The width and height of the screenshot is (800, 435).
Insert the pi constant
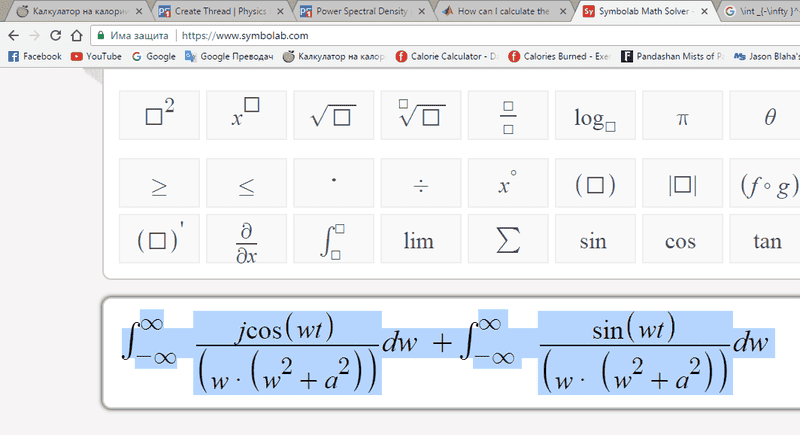pos(682,116)
